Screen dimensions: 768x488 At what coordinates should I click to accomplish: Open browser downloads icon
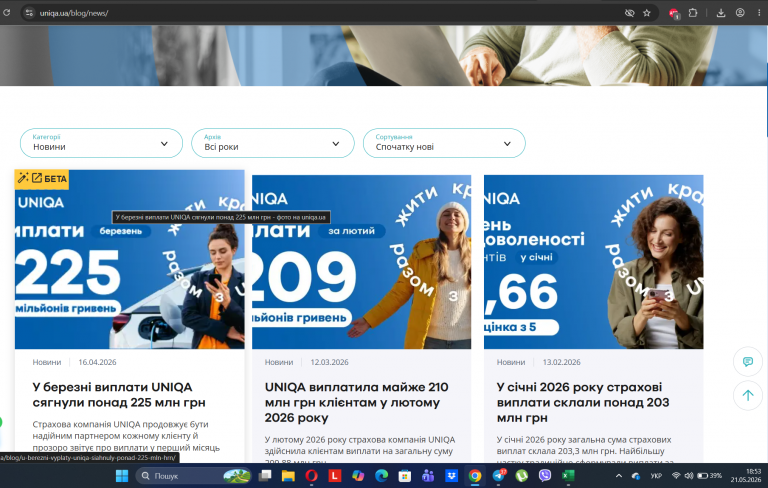click(x=720, y=13)
